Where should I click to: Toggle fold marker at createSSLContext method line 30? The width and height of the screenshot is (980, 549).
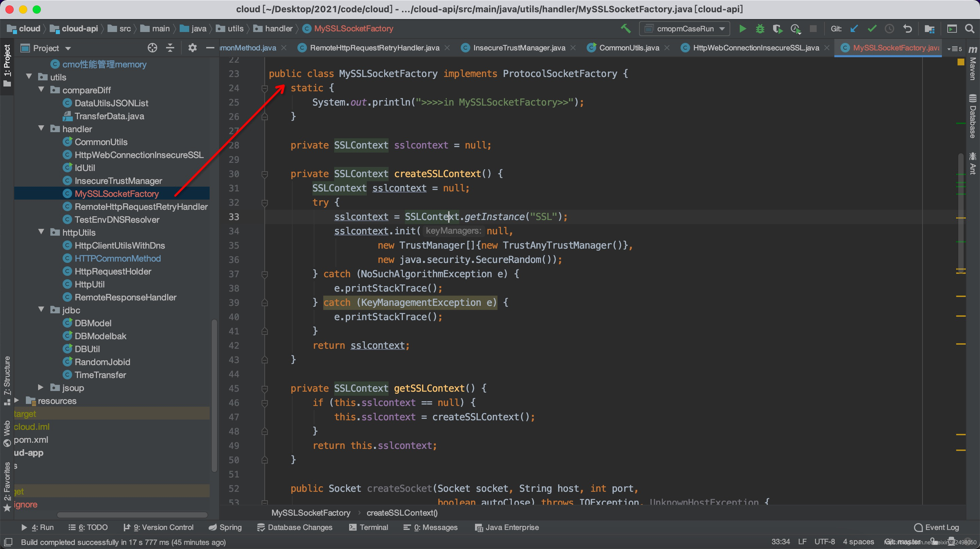tap(265, 174)
